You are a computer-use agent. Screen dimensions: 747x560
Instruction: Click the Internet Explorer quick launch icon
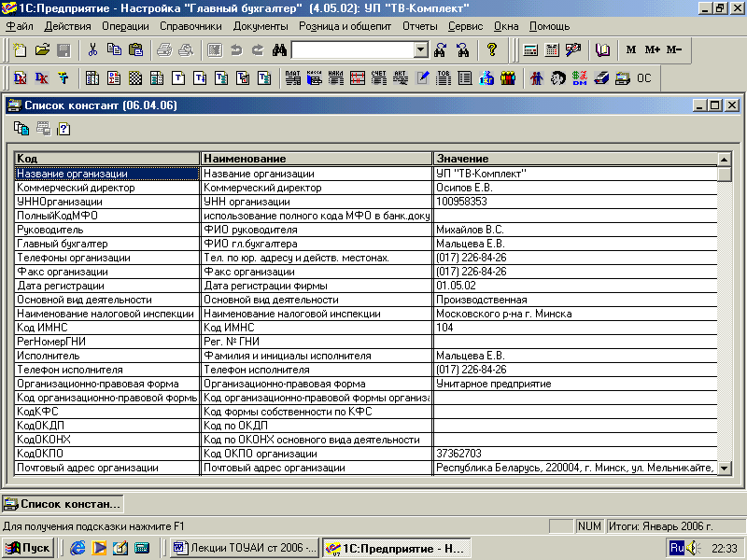(78, 548)
